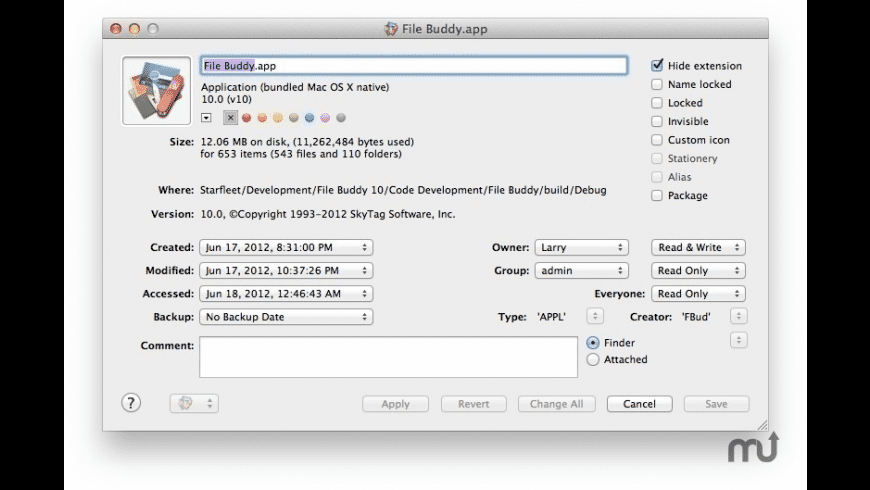Screen dimensions: 870x490
Task: Click the Where path text
Action: [403, 190]
